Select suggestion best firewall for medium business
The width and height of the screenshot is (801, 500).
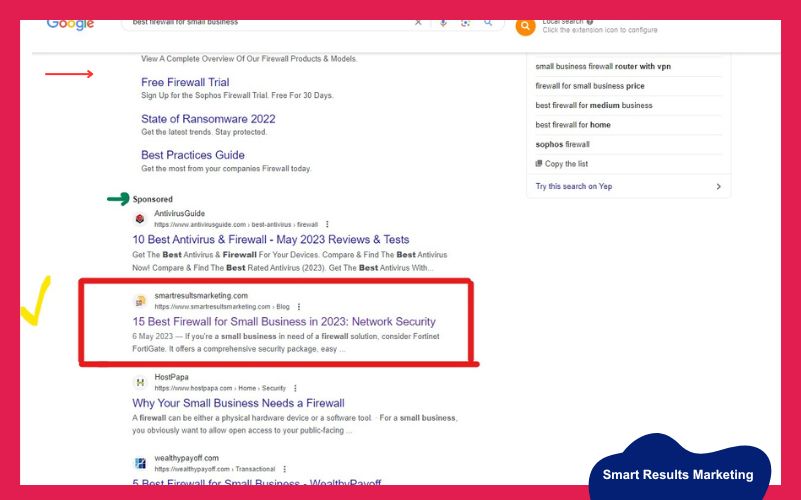pos(594,105)
